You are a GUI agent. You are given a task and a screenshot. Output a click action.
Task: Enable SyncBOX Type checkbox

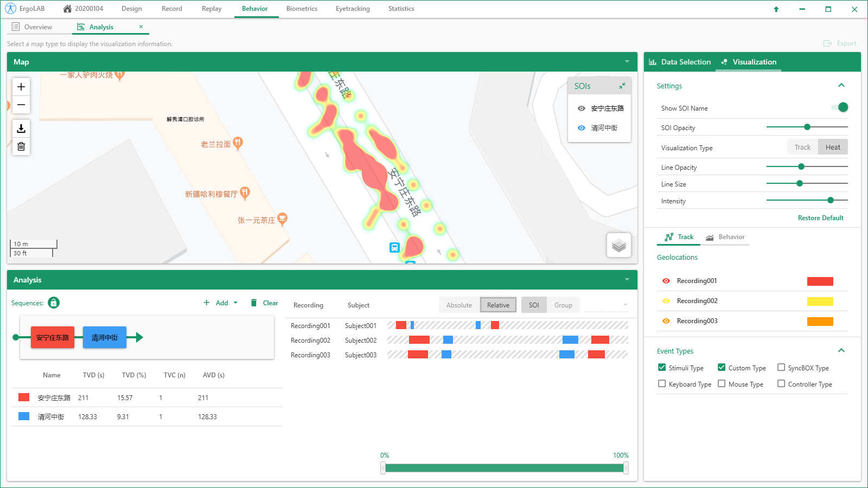click(781, 367)
